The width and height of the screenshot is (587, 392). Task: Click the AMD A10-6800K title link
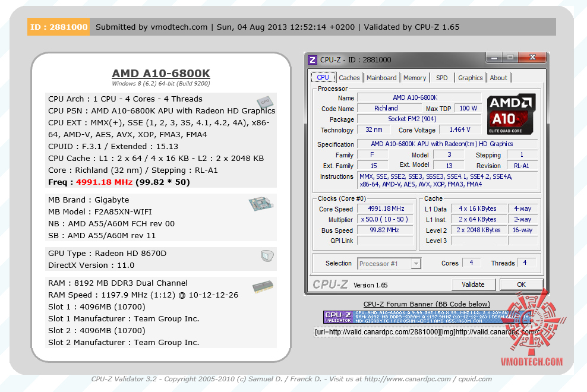161,74
